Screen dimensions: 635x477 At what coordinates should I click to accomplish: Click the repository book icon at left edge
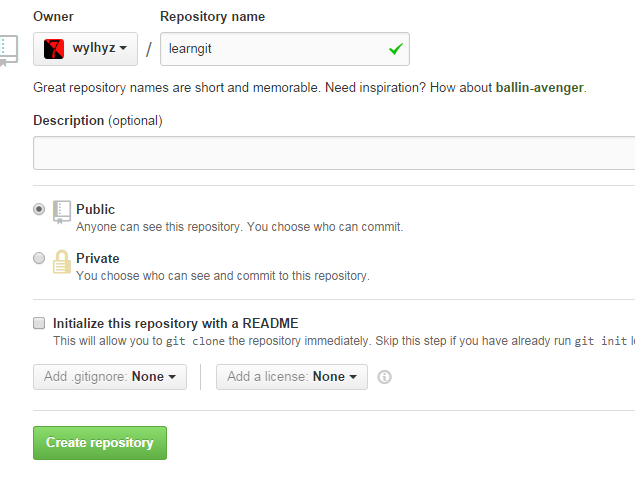coord(8,51)
